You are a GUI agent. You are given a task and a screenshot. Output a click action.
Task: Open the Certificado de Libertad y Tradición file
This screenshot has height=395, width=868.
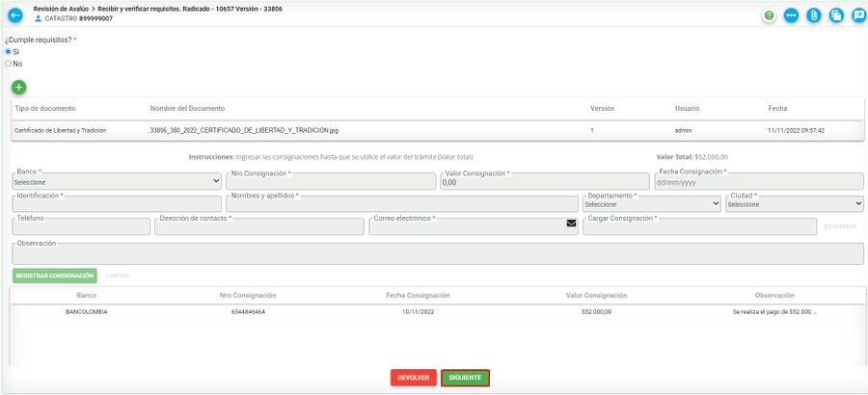(x=244, y=130)
